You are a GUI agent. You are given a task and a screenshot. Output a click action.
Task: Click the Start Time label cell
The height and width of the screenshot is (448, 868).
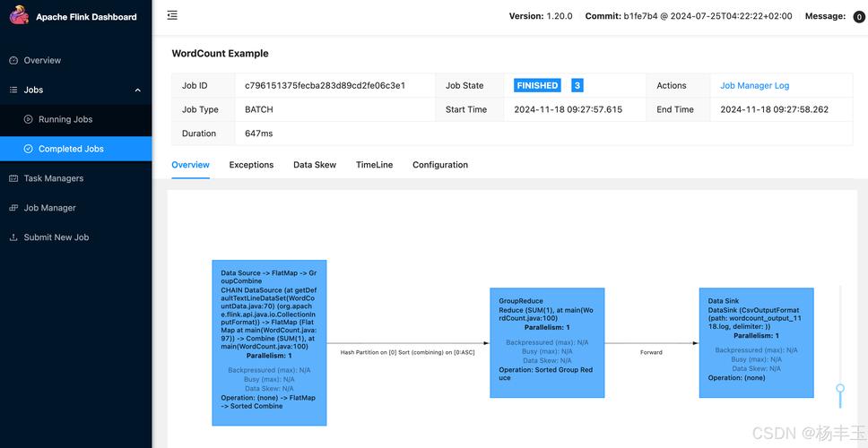point(470,109)
